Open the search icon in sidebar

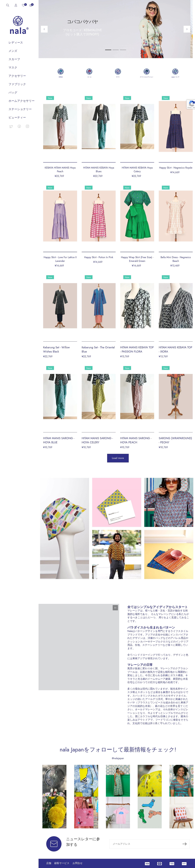coord(7,5)
